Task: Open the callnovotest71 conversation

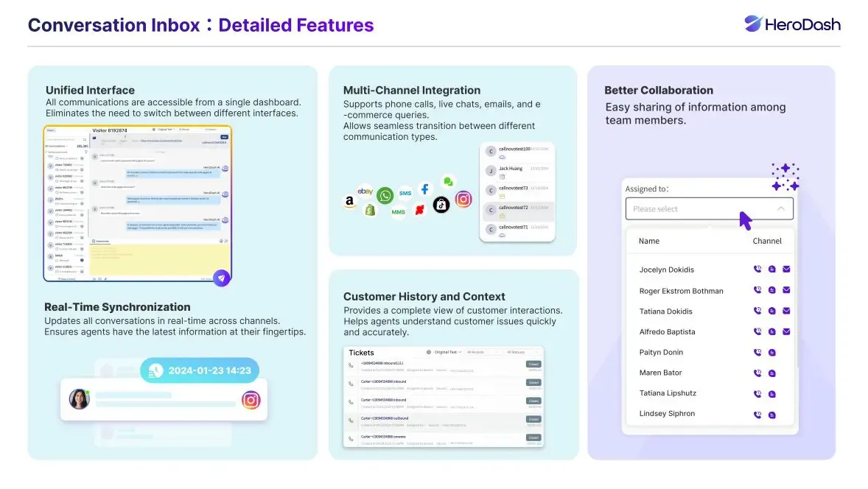Action: tap(517, 230)
